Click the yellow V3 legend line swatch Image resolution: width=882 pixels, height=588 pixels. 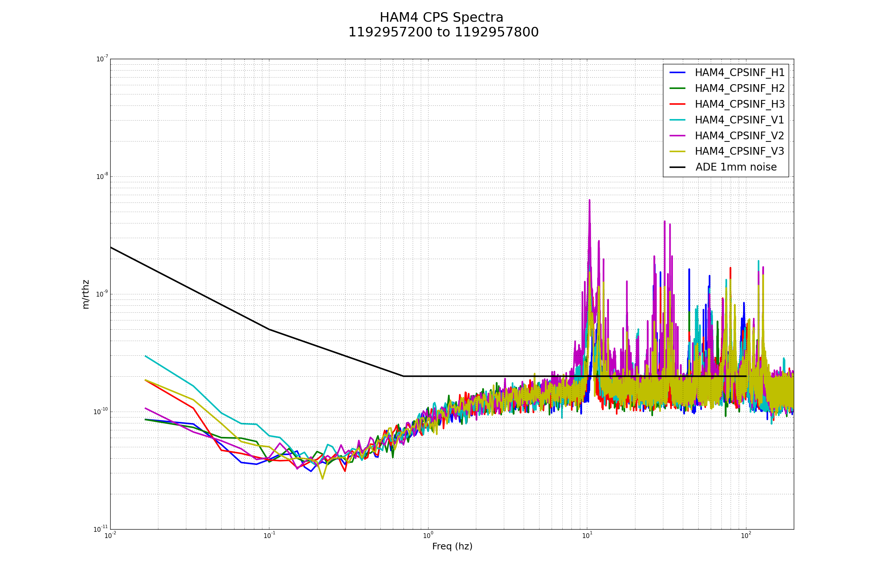coord(677,151)
